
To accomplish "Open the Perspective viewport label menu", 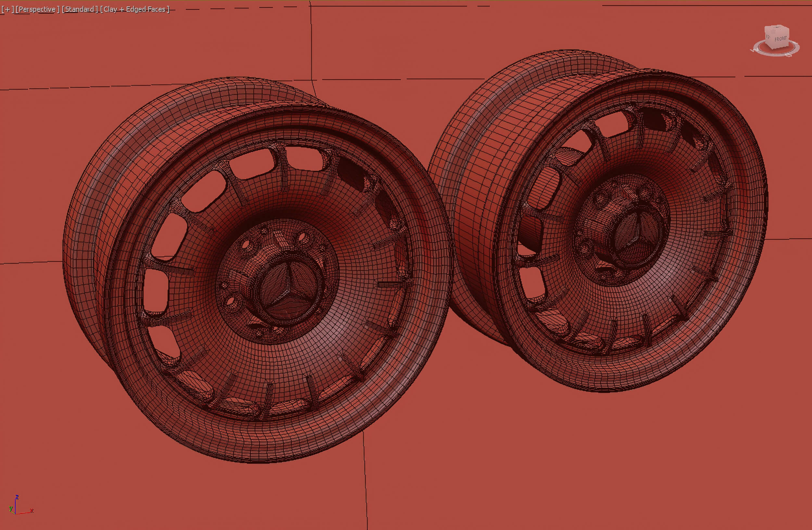I will pos(38,9).
